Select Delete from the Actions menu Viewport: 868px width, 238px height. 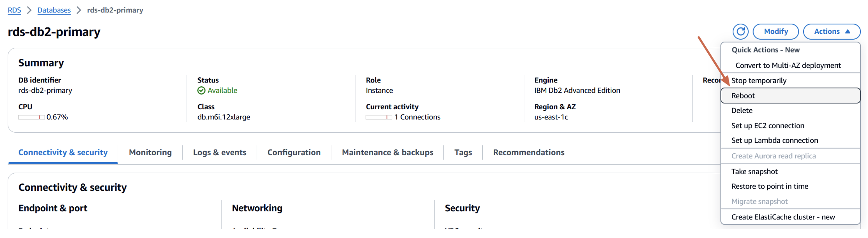pos(741,111)
